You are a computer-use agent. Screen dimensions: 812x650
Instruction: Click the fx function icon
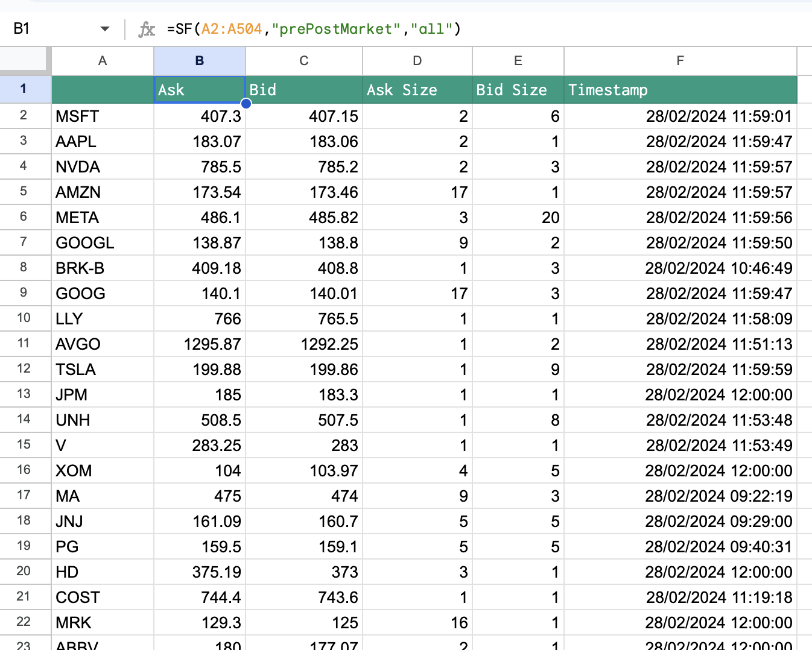pos(147,29)
